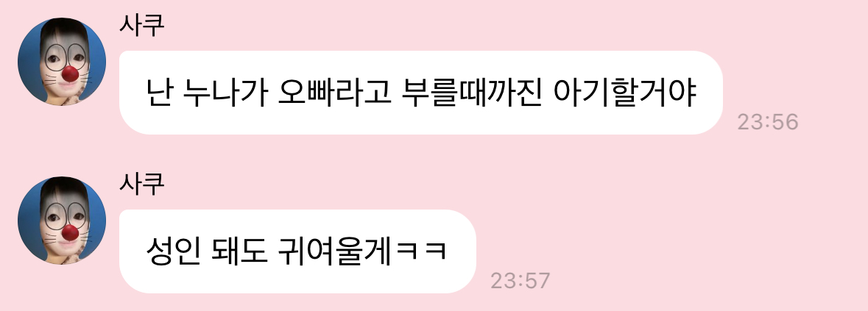The width and height of the screenshot is (868, 311).
Task: Click the message bubble saying 성인 돼도 귀여울게ㅋㅋ
Action: [x=298, y=251]
